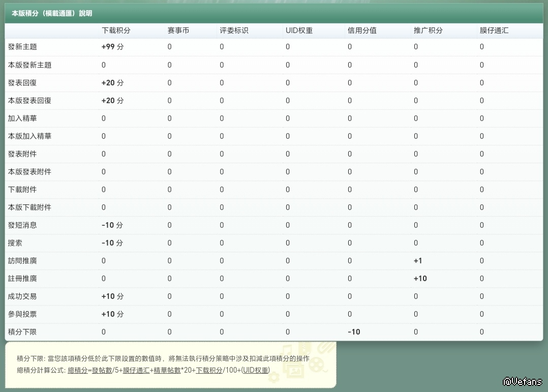
Task: Click underlined 下載积分 in the formula
Action: [209, 370]
